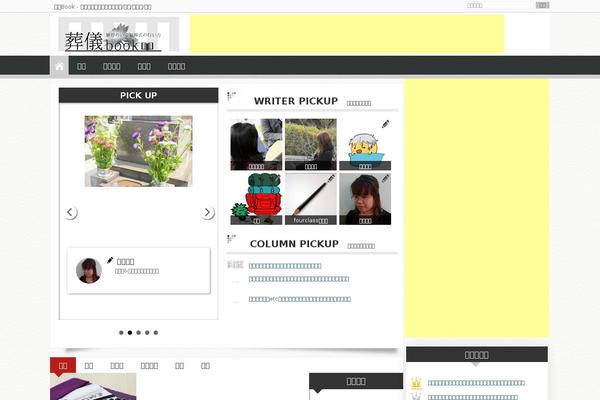Open writer thumbnail of woman beside hedge
600x400 pixels.
(x=311, y=144)
